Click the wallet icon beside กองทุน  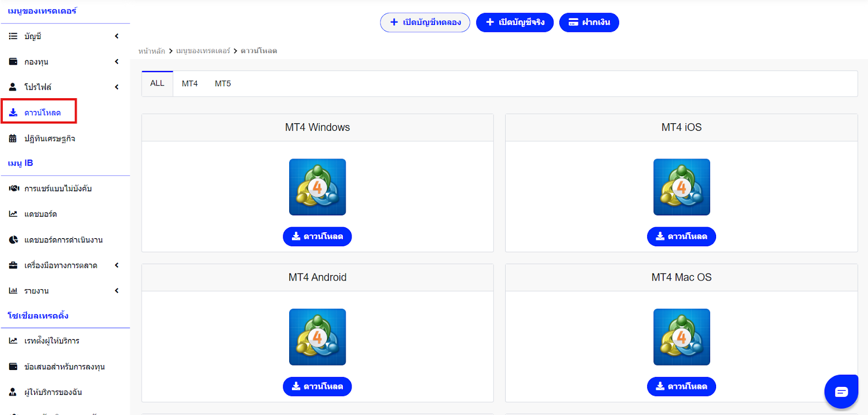pyautogui.click(x=13, y=62)
